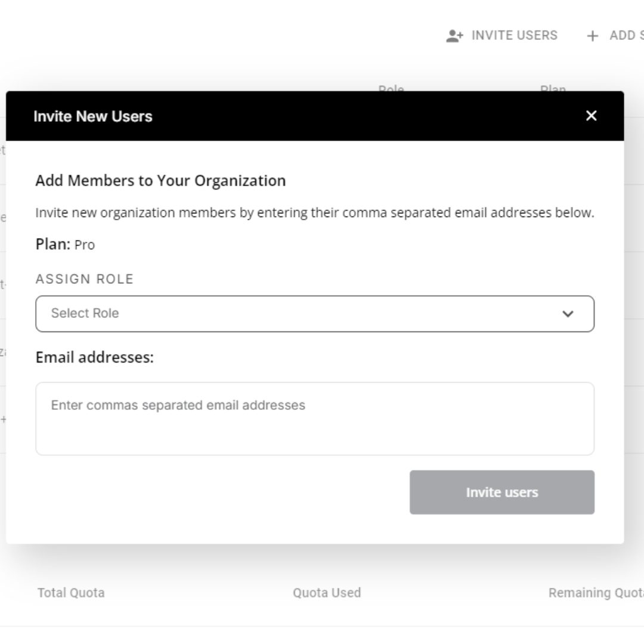Expand the role selection combo box

click(315, 313)
